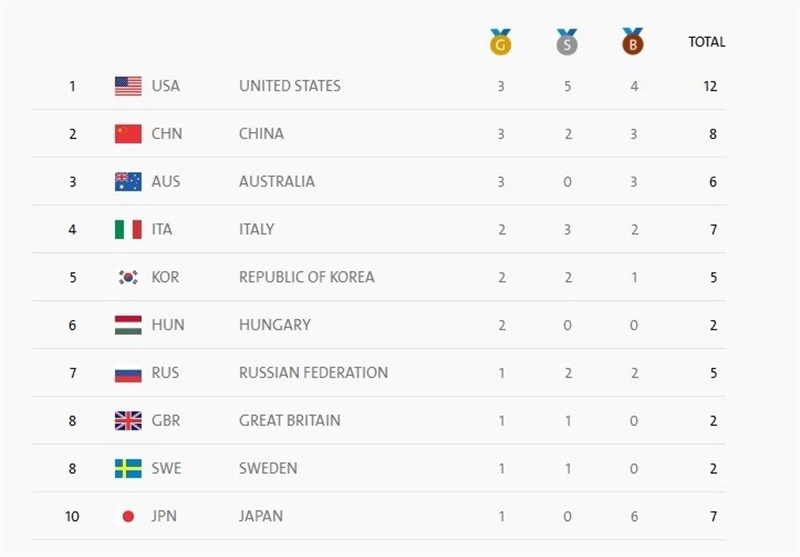Click the China flag icon
This screenshot has height=557, width=800.
[128, 134]
